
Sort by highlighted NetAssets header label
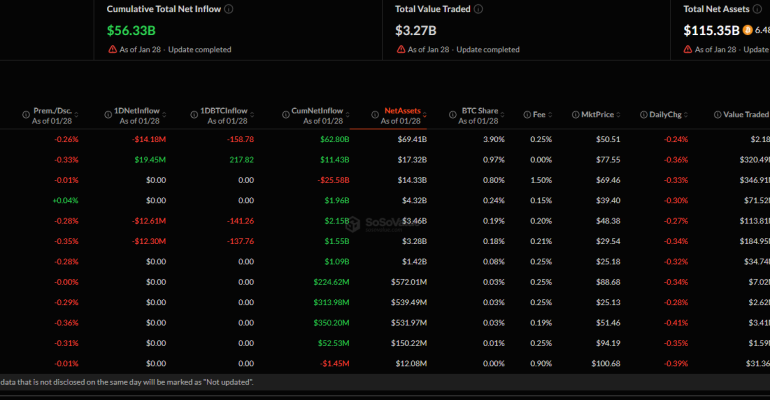tap(402, 111)
